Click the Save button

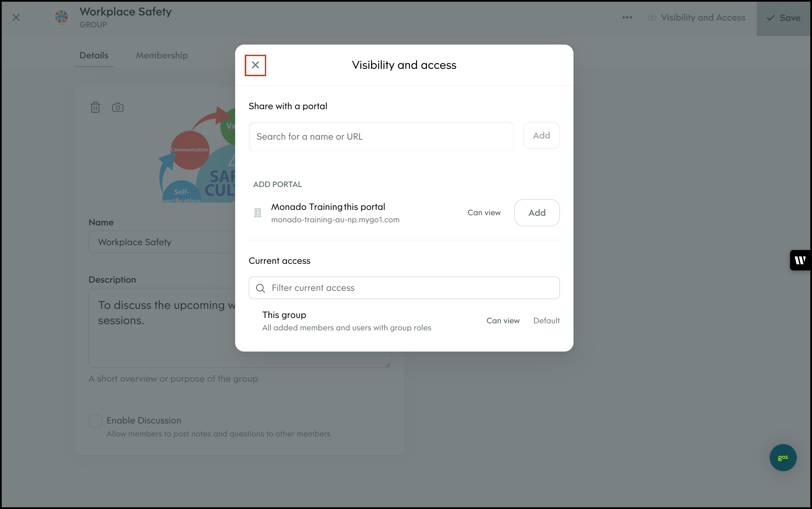[784, 18]
